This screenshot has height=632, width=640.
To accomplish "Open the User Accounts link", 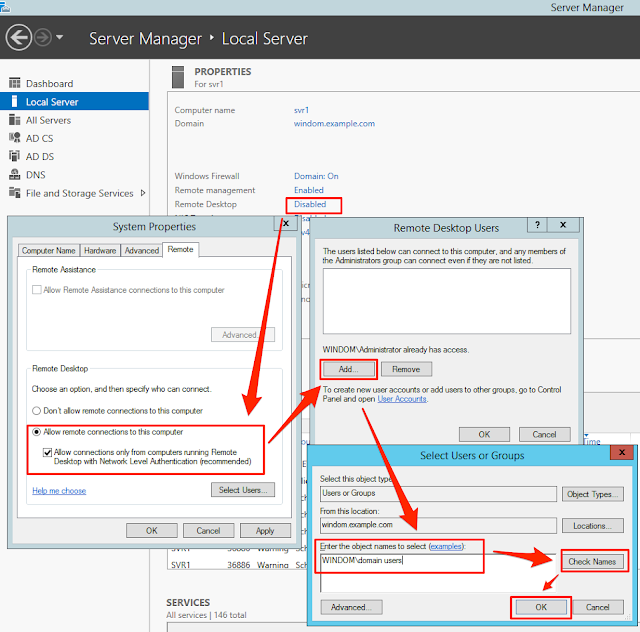I will (402, 399).
